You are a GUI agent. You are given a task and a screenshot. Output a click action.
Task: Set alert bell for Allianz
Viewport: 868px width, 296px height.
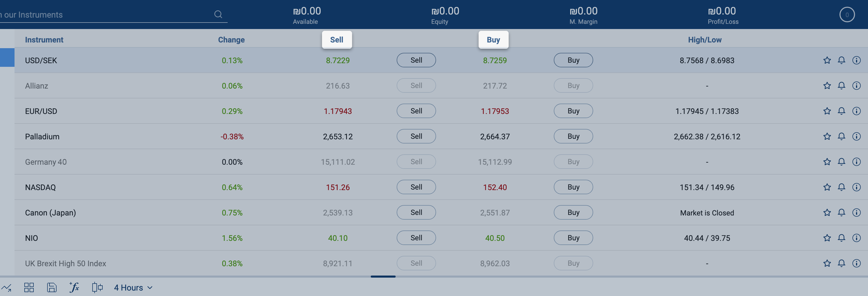[841, 85]
